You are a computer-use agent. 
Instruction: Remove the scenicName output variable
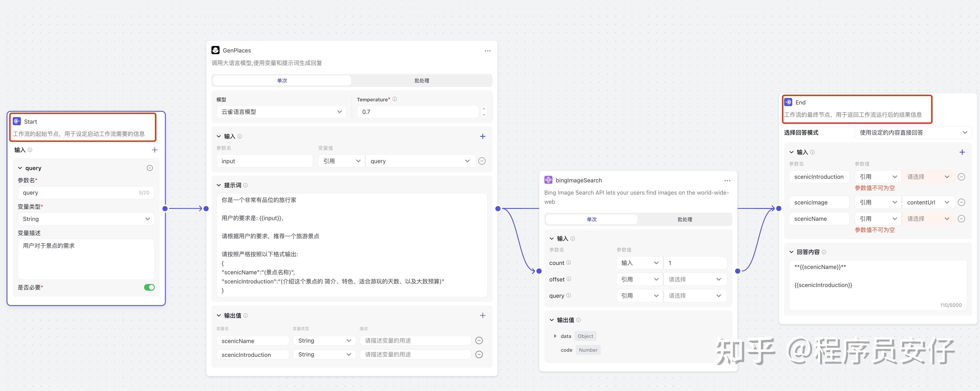479,340
